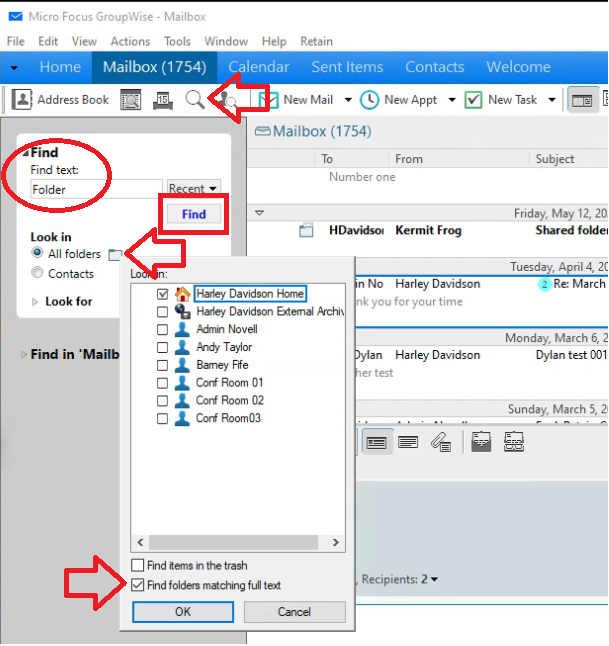Click the Conf Room 01 user icon
The image size is (609, 646).
pos(182,382)
